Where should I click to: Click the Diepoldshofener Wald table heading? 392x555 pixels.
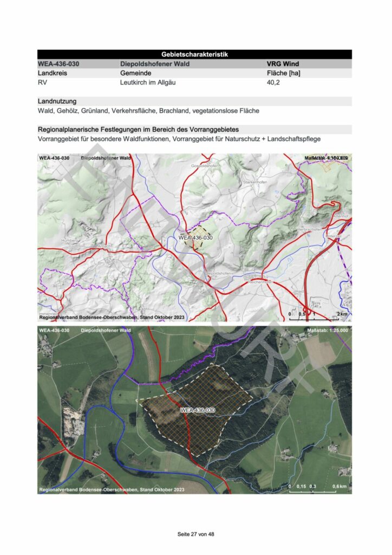pos(154,64)
